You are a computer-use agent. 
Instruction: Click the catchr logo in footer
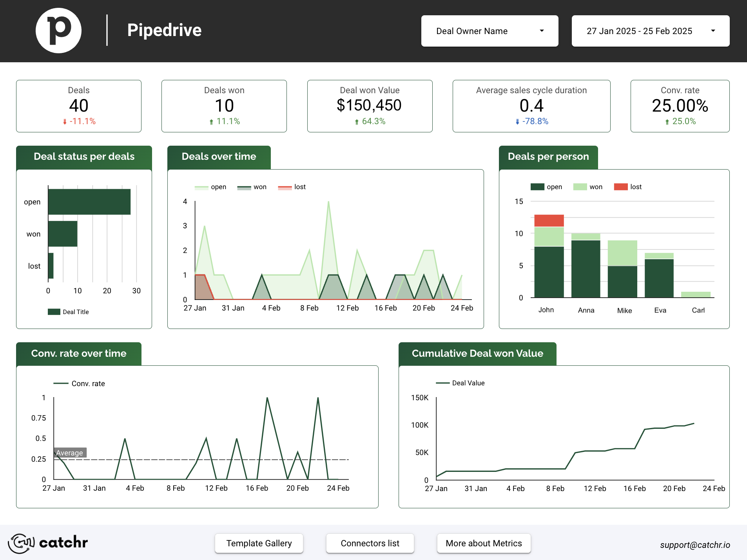point(48,543)
